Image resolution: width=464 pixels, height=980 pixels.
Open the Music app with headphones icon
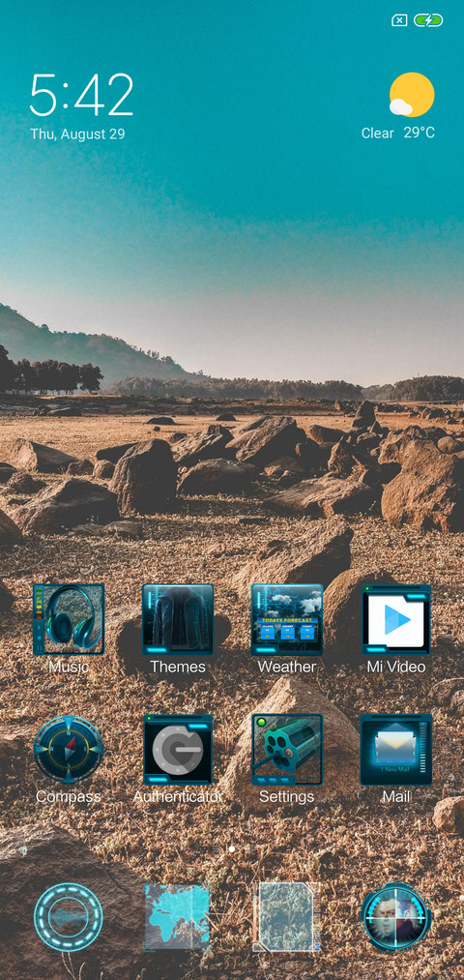tap(69, 619)
